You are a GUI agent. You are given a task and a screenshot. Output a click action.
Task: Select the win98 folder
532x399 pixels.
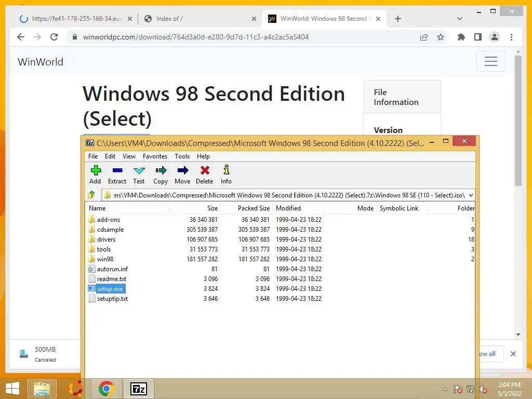tap(105, 259)
